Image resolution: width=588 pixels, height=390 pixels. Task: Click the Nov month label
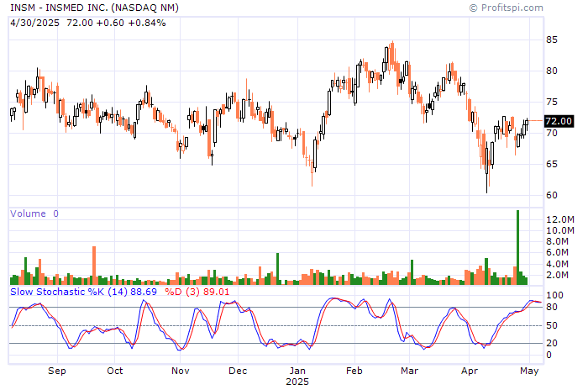181,371
